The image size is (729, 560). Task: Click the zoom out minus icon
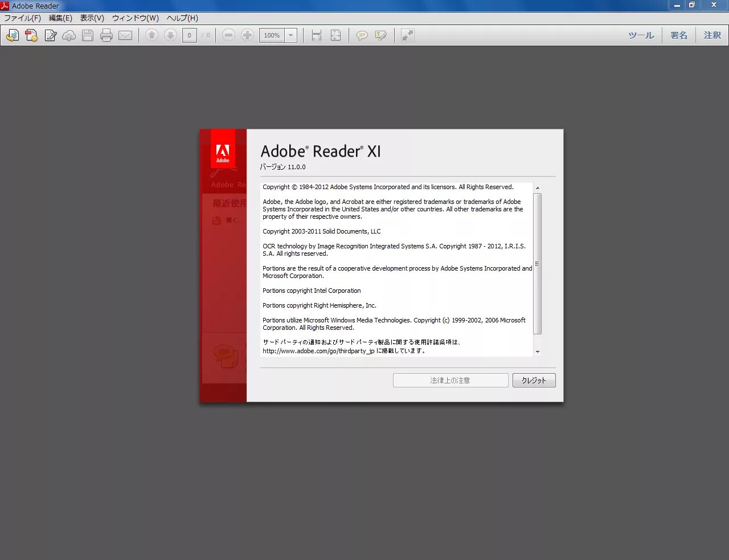(x=228, y=35)
